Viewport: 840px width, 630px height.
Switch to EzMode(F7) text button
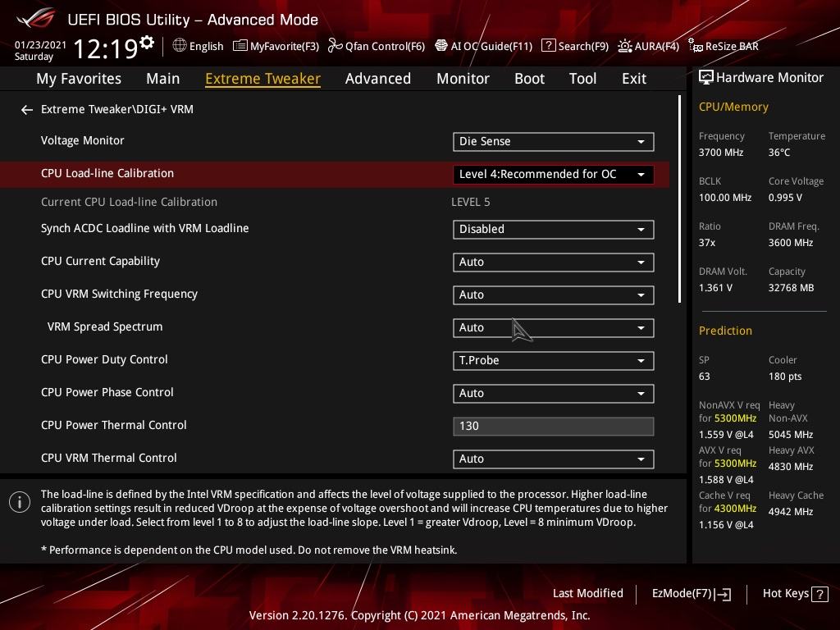(x=682, y=594)
